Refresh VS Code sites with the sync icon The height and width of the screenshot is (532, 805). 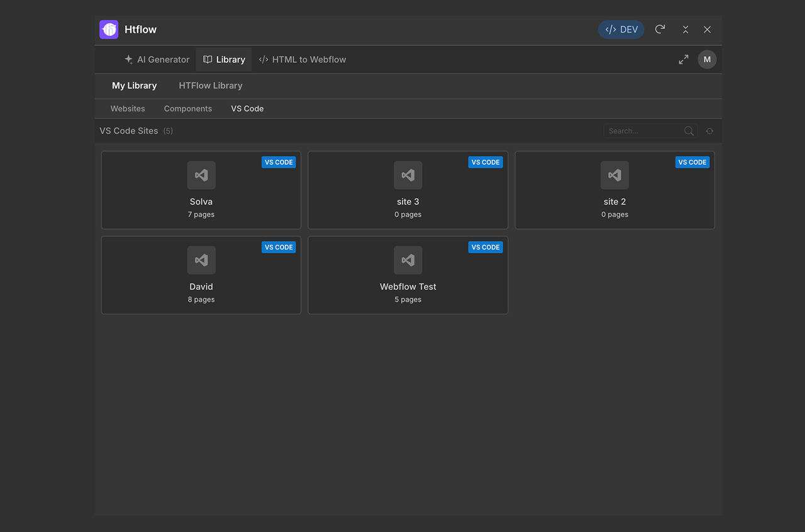pyautogui.click(x=709, y=131)
